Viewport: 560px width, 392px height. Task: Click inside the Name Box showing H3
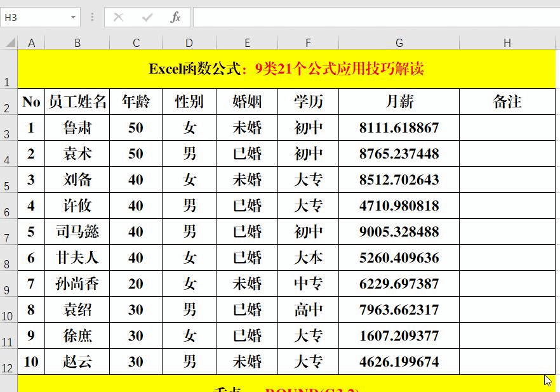pos(35,17)
